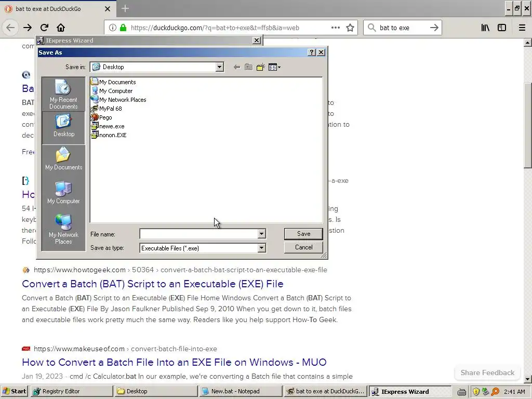The height and width of the screenshot is (399, 532).
Task: Select nonon.EXE in file list
Action: (109, 135)
